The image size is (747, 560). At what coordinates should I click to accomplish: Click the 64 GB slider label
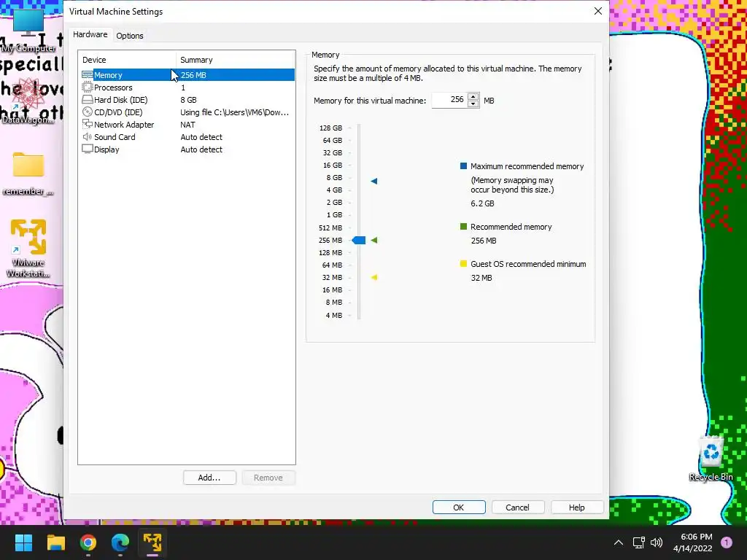(333, 140)
